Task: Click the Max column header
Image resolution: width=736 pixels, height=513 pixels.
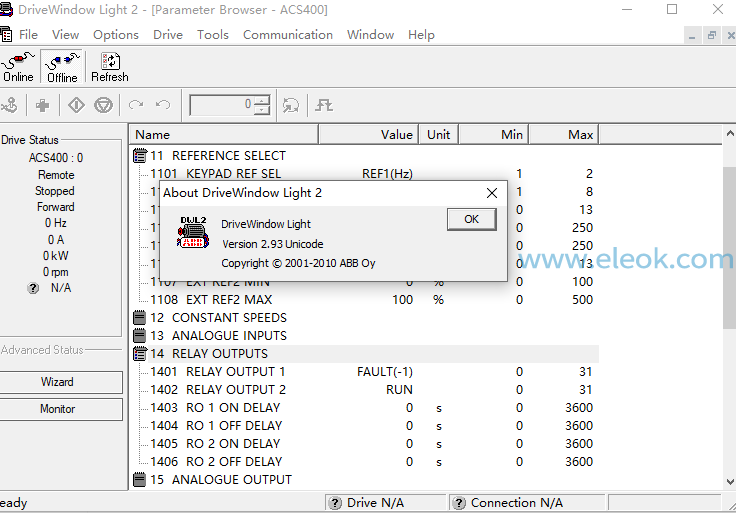Action: tap(564, 135)
